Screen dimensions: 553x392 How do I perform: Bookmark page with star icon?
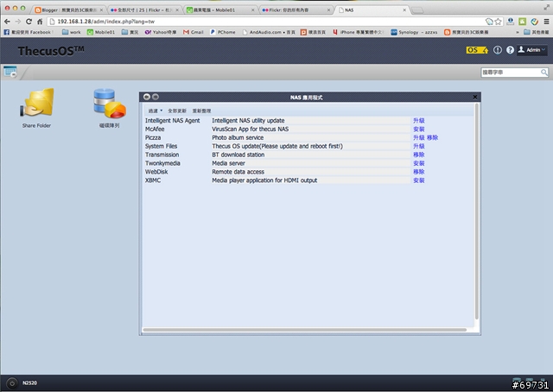pos(498,22)
